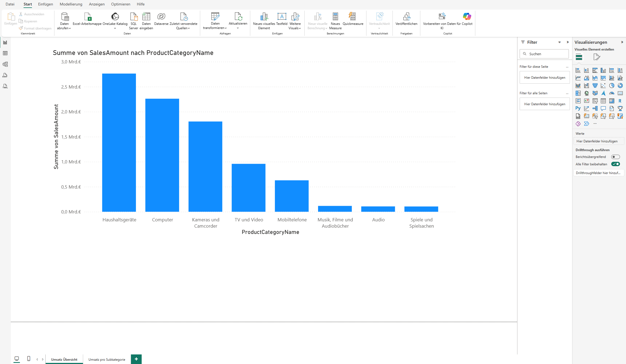The height and width of the screenshot is (364, 626).
Task: Create a Neues Measure
Action: click(335, 20)
